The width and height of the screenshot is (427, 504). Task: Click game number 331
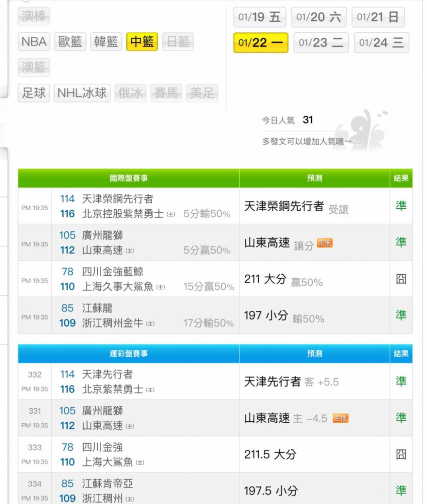(35, 411)
